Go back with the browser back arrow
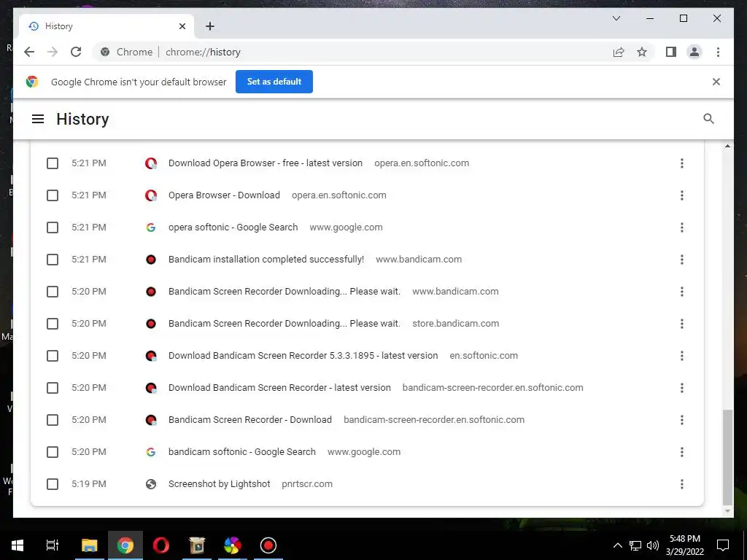747x560 pixels. (29, 52)
